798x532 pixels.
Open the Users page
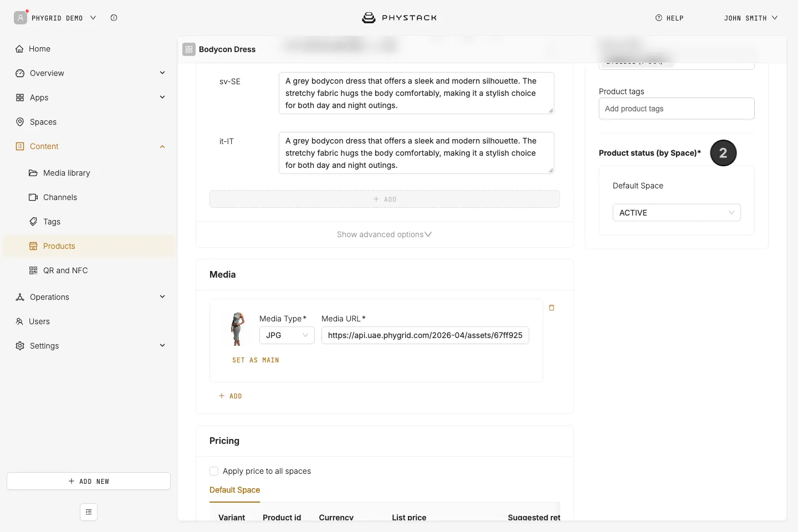[39, 321]
